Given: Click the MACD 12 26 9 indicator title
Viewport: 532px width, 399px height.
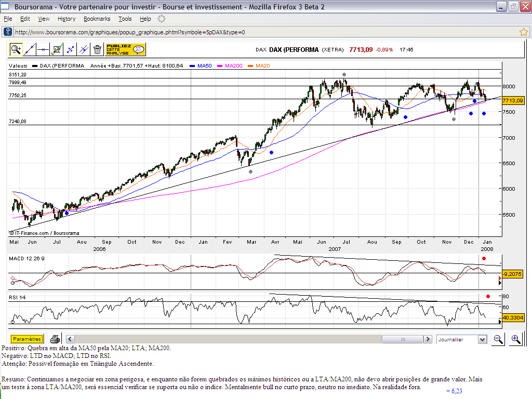Looking at the screenshot, I should pos(26,259).
